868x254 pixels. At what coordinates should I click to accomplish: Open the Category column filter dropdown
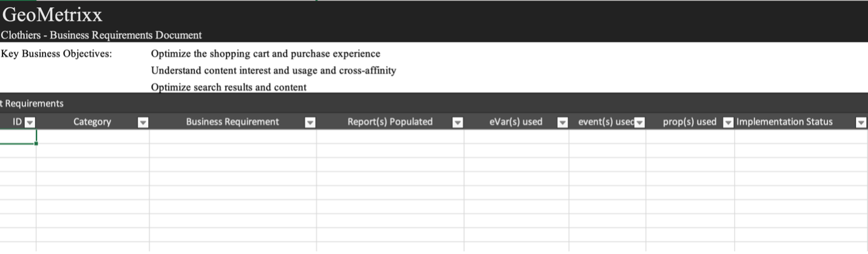pyautogui.click(x=143, y=122)
